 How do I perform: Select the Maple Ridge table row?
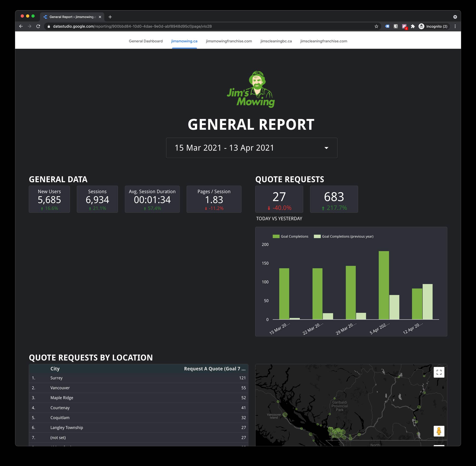(139, 398)
